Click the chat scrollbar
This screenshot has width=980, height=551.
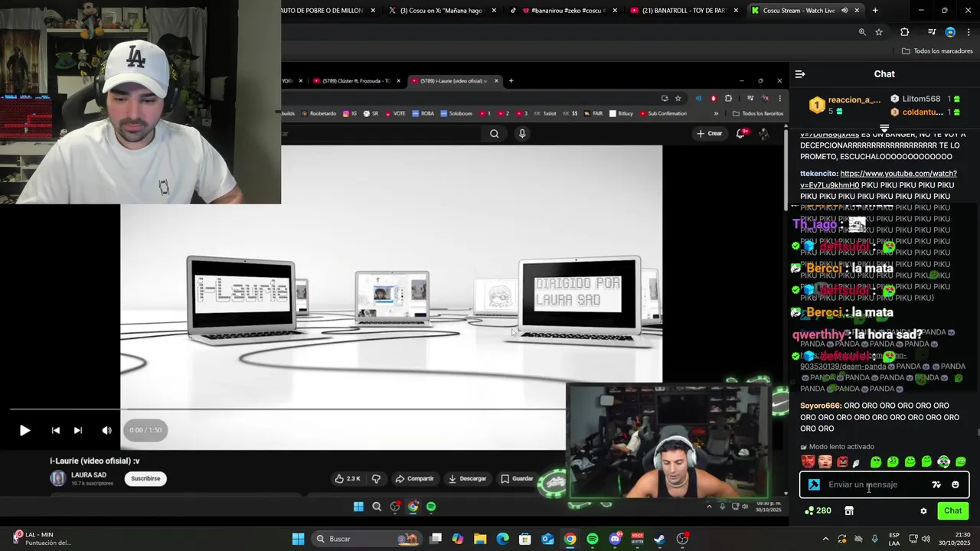point(978,434)
